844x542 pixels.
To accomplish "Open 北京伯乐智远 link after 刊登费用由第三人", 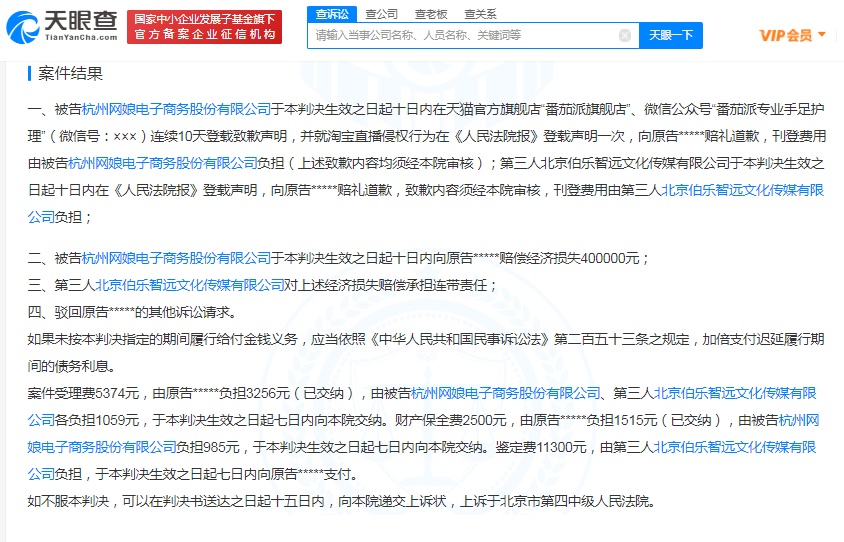I will coord(742,190).
